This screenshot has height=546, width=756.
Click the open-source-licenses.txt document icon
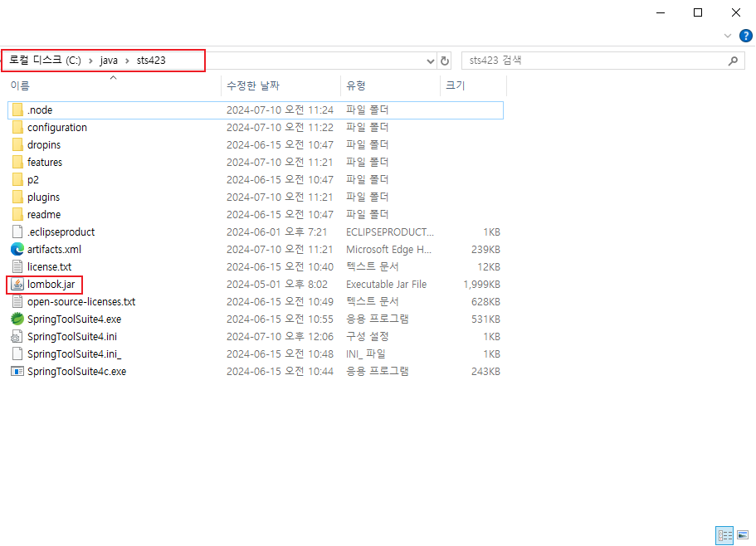[17, 302]
